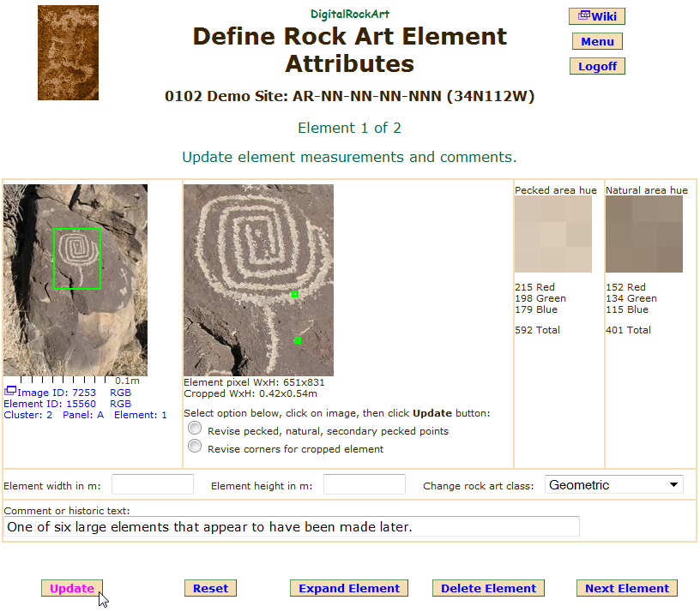Viewport: 700px width, 612px height.
Task: Click the Element height in m field
Action: (364, 485)
